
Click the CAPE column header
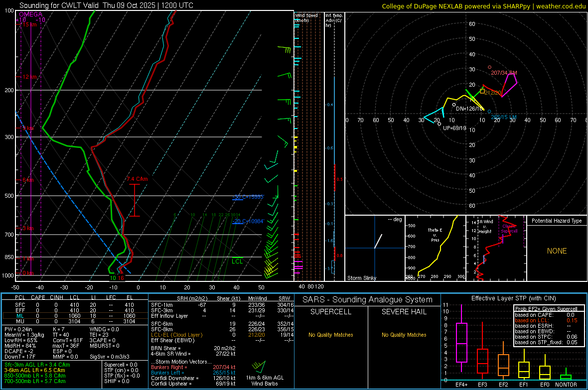pos(38,297)
